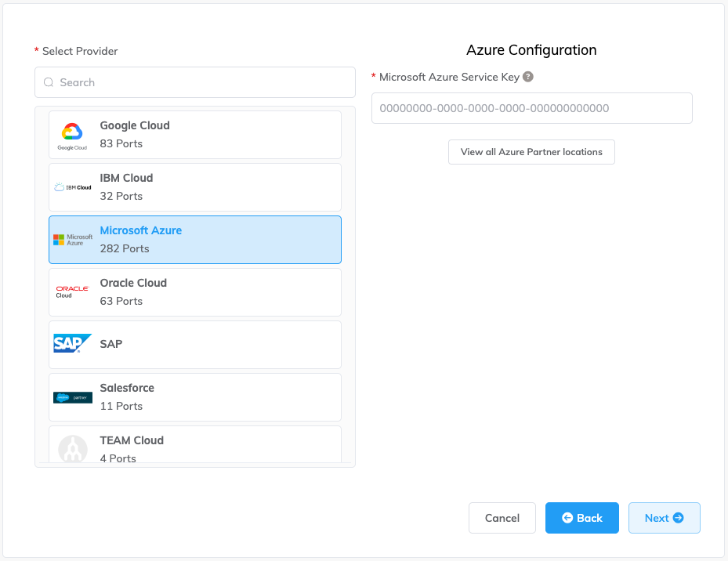View all Azure Partner locations
This screenshot has height=561, width=728.
(531, 151)
